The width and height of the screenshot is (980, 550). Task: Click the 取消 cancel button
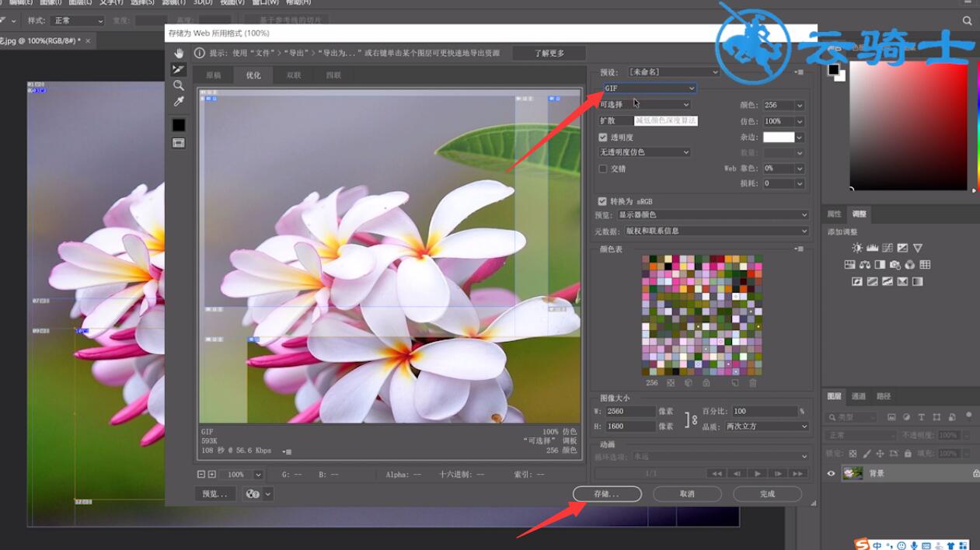687,493
